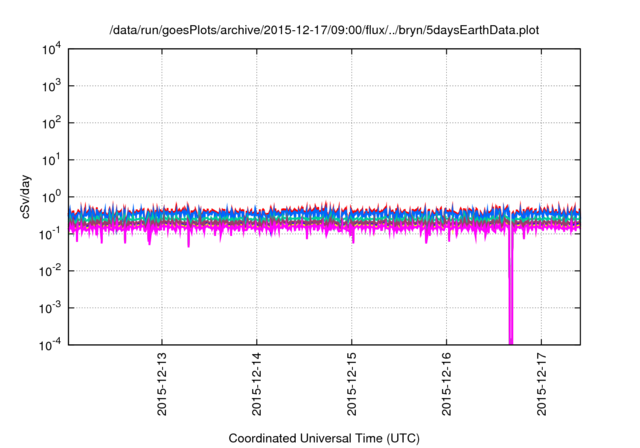640x448 pixels.
Task: Click the 2015-12-15 date label
Action: click(x=351, y=384)
